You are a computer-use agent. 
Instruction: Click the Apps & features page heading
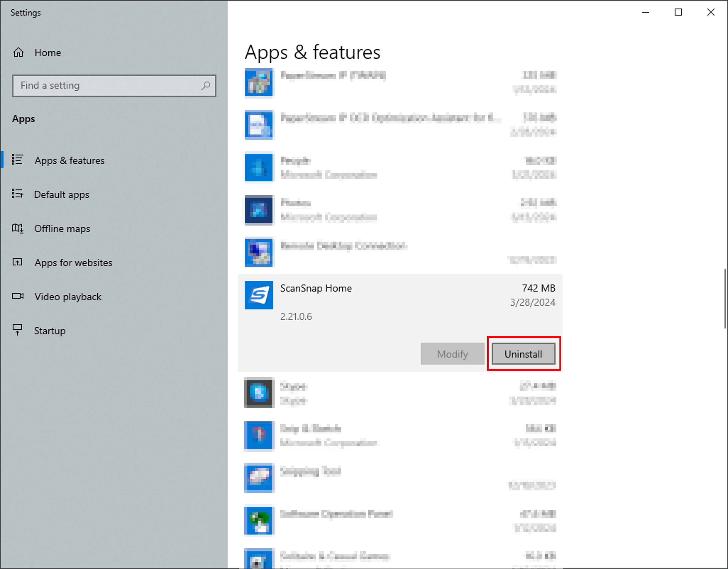(x=312, y=52)
